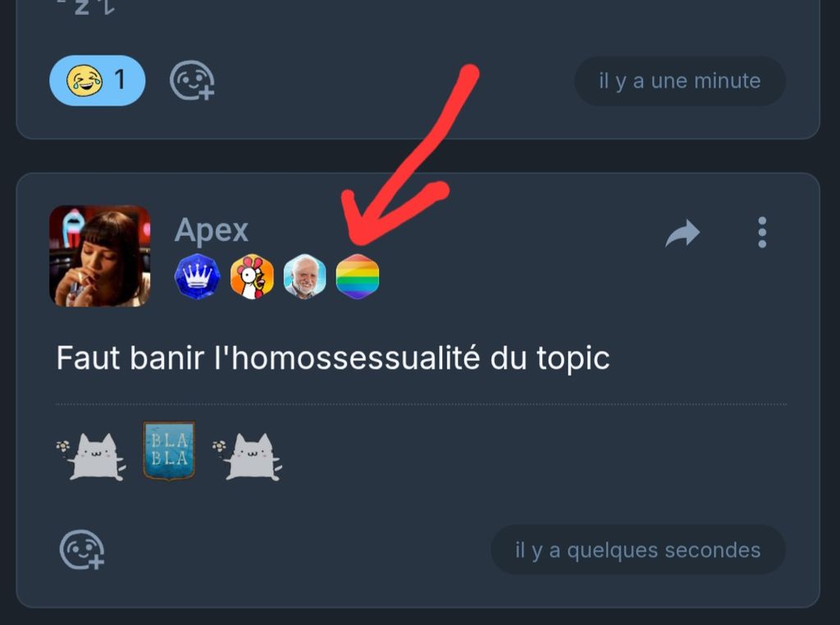Screen dimensions: 840x625
Task: Click the rainbow flag badge
Action: coord(358,276)
